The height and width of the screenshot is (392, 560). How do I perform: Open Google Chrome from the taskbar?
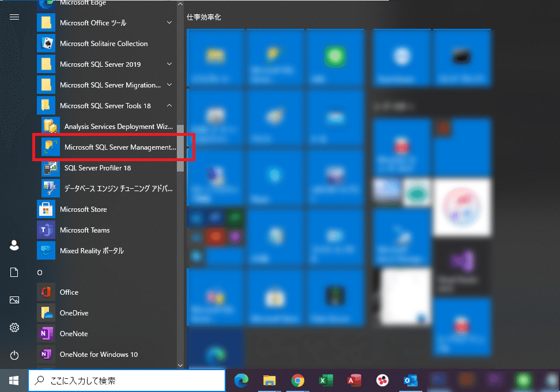pyautogui.click(x=297, y=380)
